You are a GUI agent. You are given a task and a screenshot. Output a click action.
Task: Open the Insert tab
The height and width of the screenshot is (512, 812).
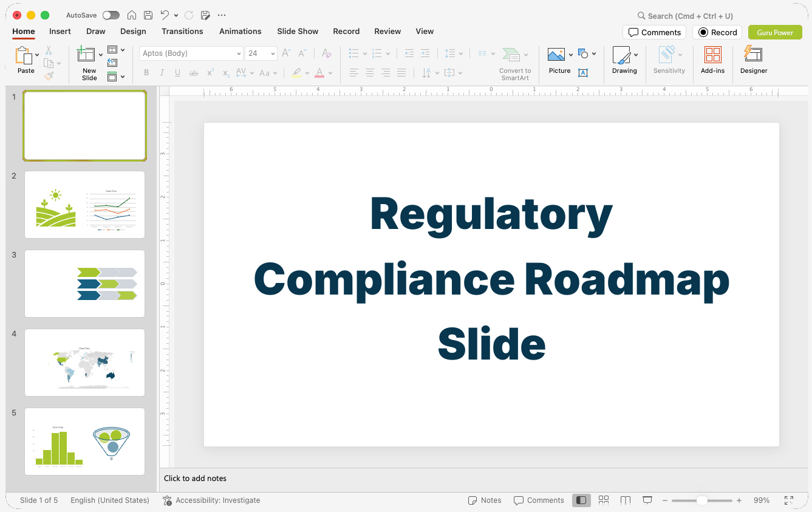[60, 32]
